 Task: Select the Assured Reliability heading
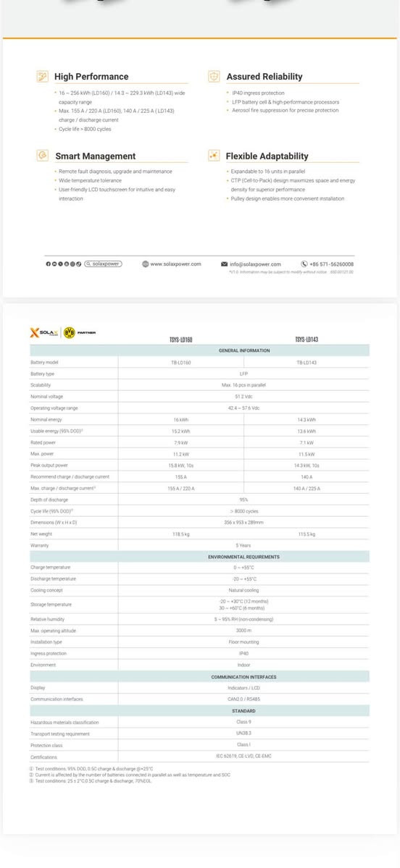(x=264, y=77)
